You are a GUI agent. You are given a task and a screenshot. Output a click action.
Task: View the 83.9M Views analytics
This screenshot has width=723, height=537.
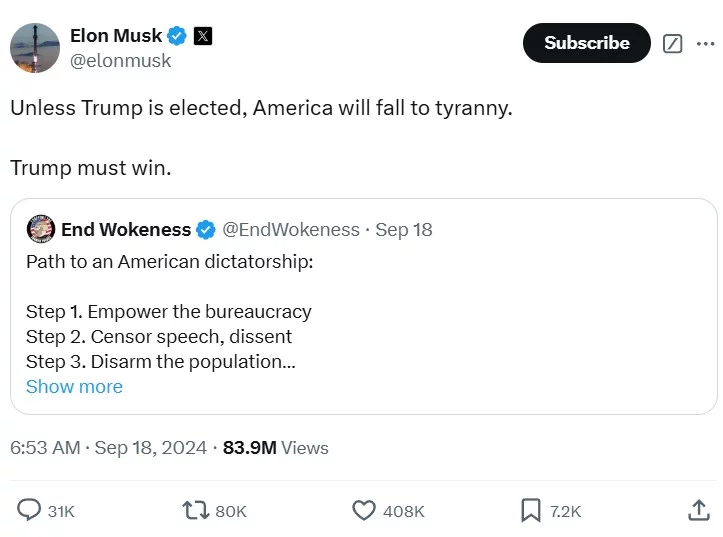[275, 448]
